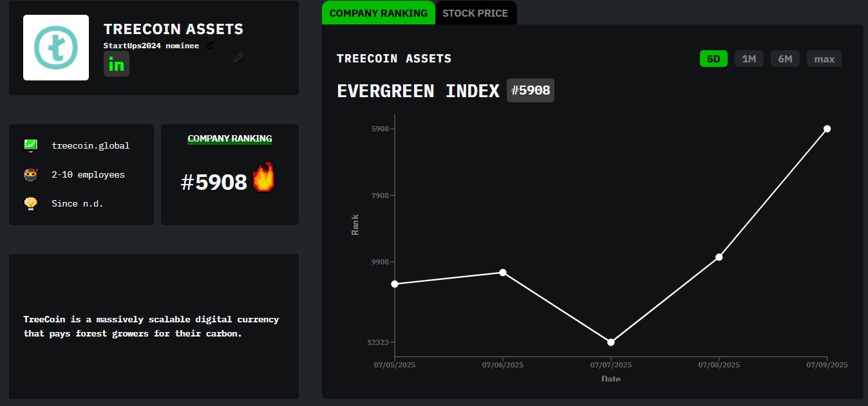The image size is (868, 406).
Task: Click the TreeCoin Assets logo
Action: click(x=56, y=48)
